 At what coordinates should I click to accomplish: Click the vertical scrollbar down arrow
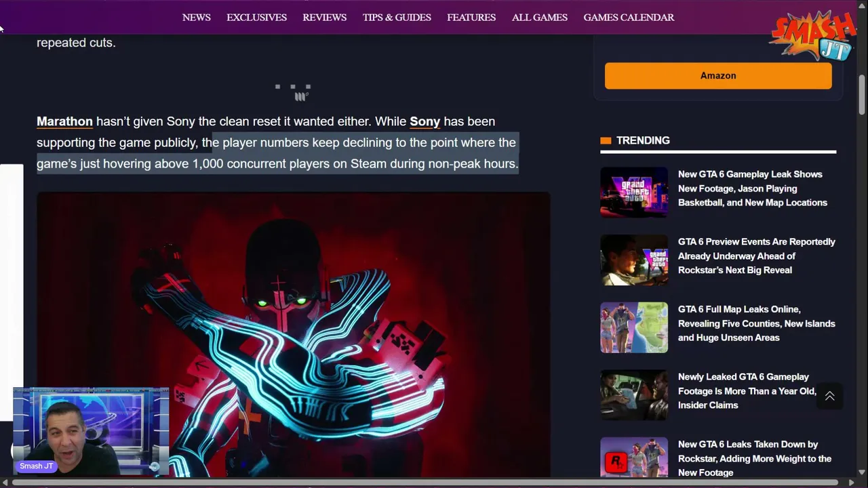tap(862, 472)
